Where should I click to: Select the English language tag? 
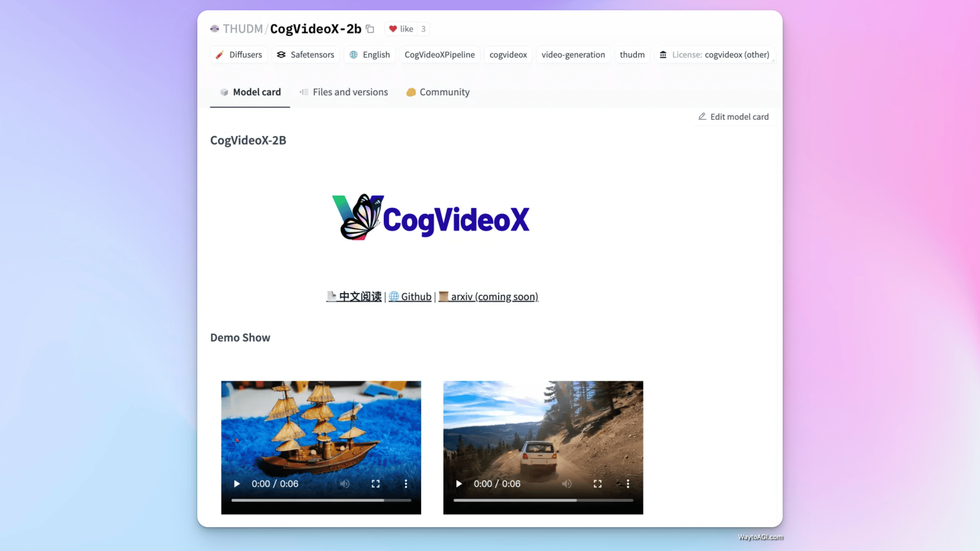pos(369,55)
